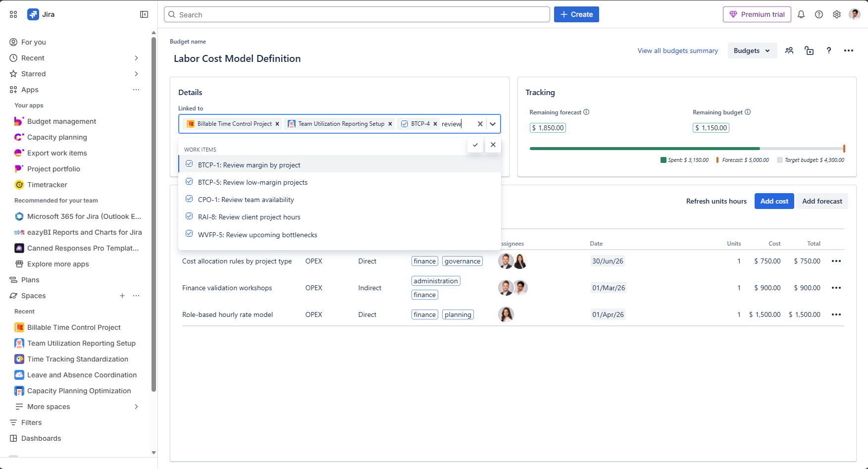
Task: Click the Jira logo
Action: click(x=41, y=14)
